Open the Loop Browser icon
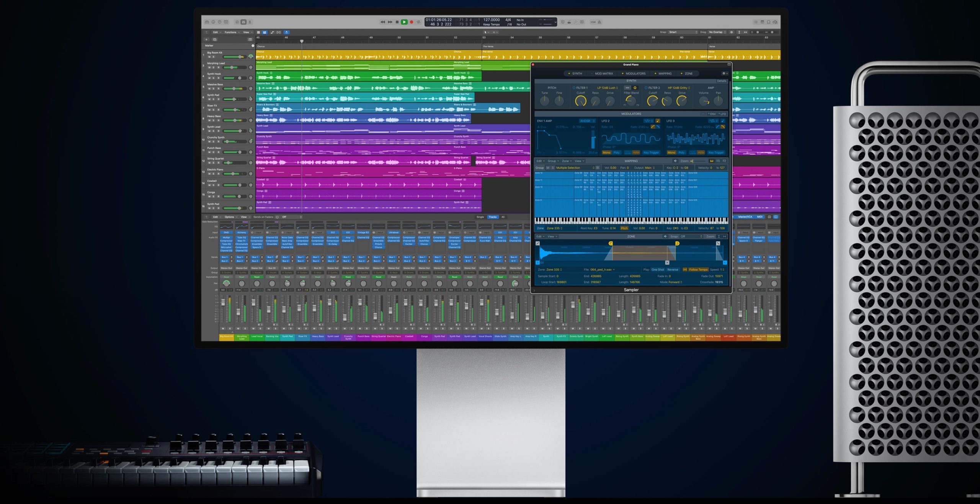 pos(768,22)
